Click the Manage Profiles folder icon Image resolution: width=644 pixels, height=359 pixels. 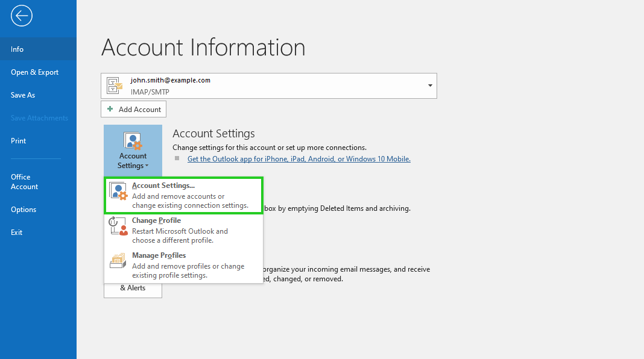point(118,261)
